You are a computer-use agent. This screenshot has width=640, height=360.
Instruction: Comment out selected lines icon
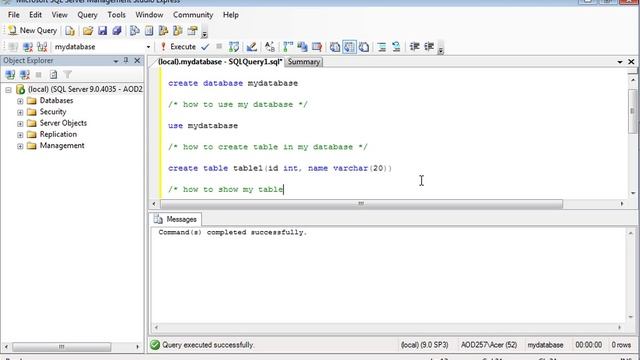pos(382,47)
